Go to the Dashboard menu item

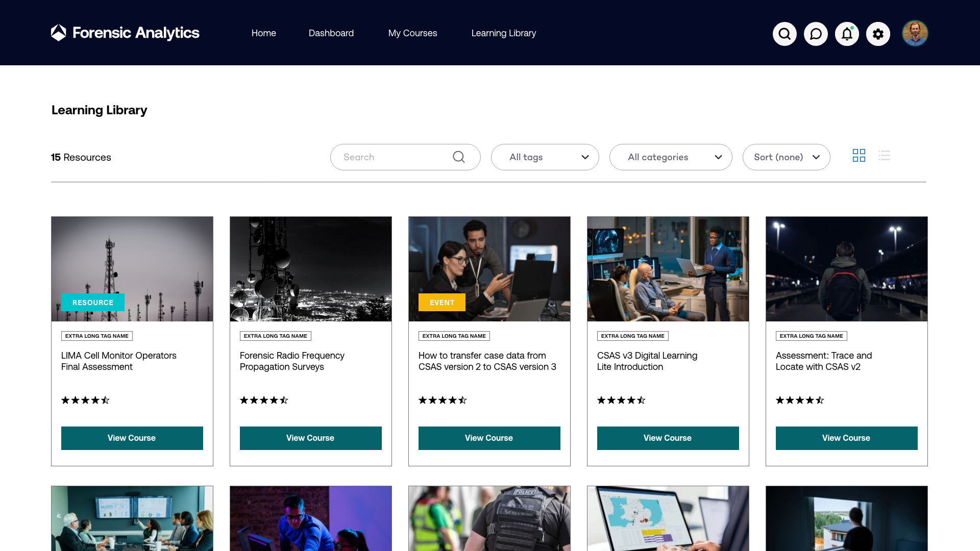tap(331, 33)
